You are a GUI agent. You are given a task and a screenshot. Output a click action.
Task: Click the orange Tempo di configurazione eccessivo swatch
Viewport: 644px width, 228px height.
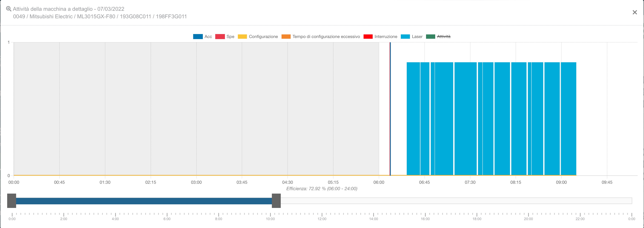coord(286,36)
